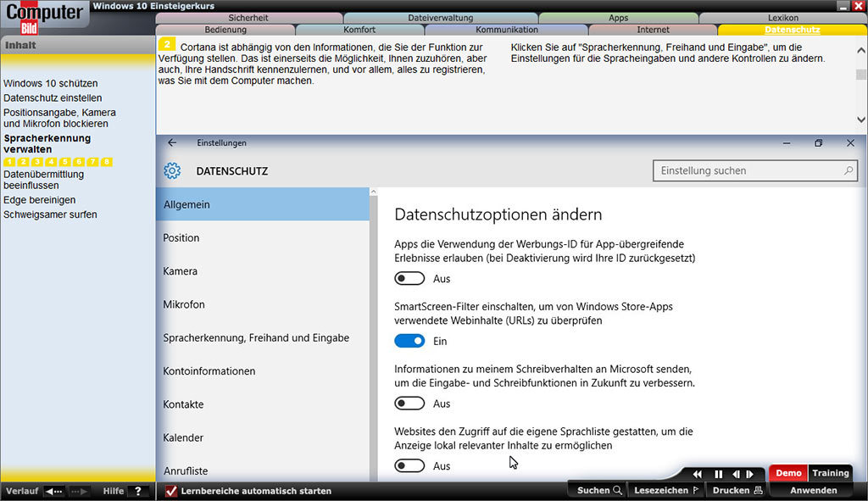Open the Kommunikation tab
The height and width of the screenshot is (501, 868).
pos(507,30)
